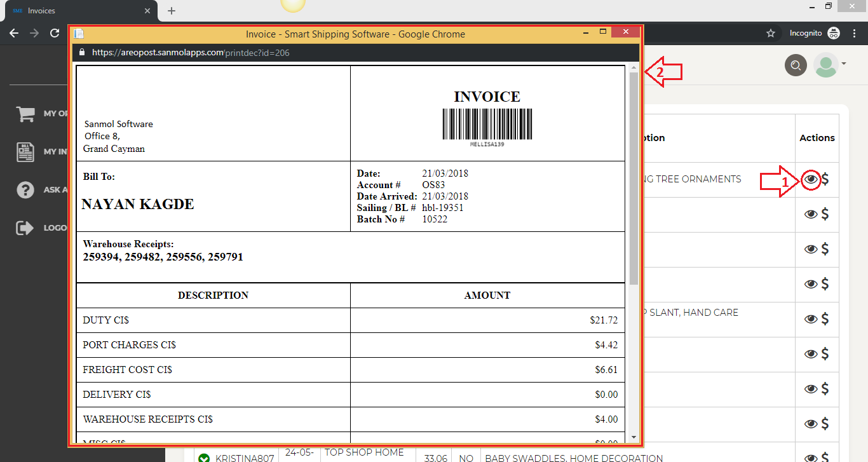This screenshot has height=462, width=868.
Task: Go back using the browser back arrow
Action: (14, 33)
